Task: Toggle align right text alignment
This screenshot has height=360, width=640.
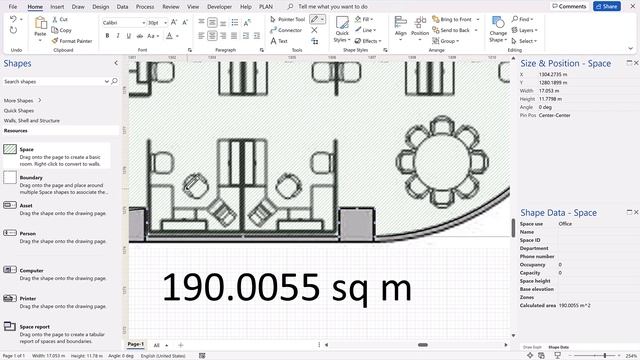Action: (x=223, y=36)
